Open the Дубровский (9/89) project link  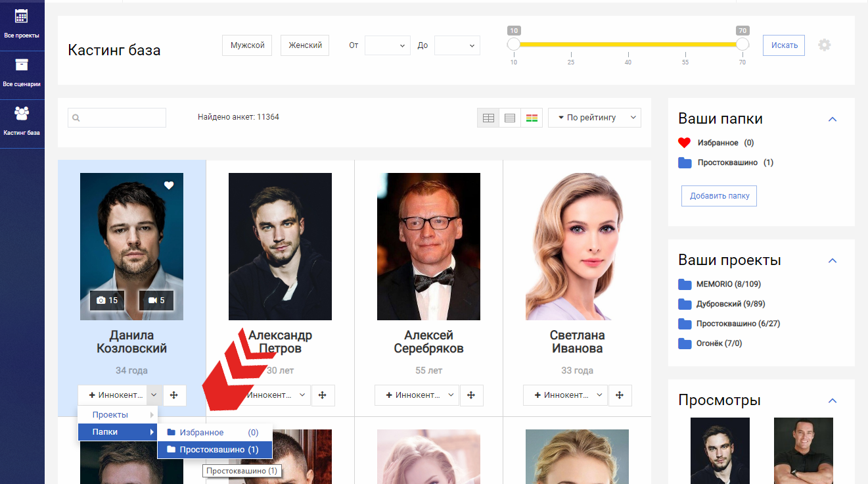click(731, 304)
